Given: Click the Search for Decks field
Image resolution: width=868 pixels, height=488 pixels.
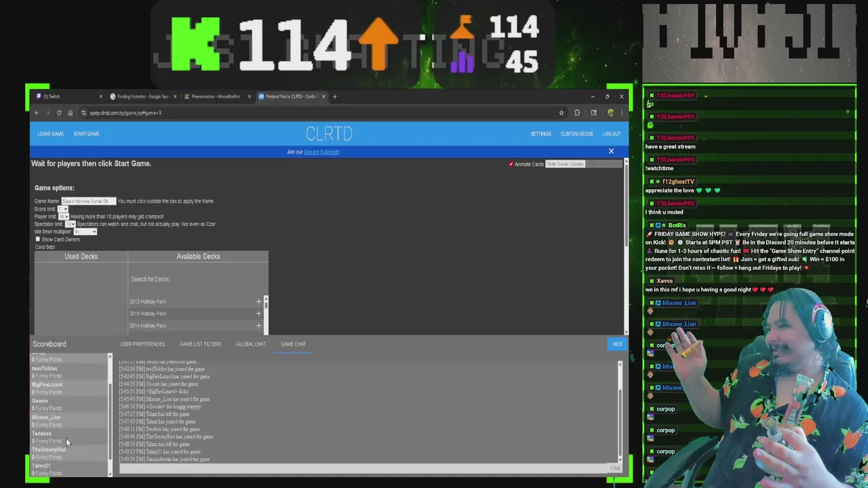Looking at the screenshot, I should (x=197, y=279).
